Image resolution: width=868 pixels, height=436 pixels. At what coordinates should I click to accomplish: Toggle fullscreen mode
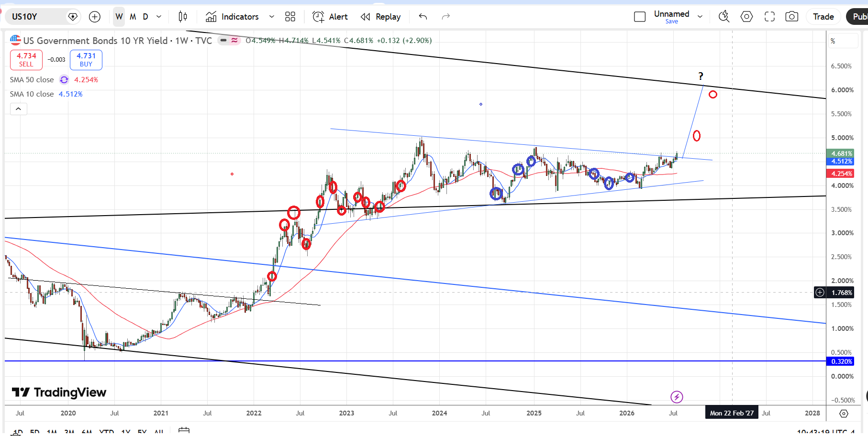point(769,17)
